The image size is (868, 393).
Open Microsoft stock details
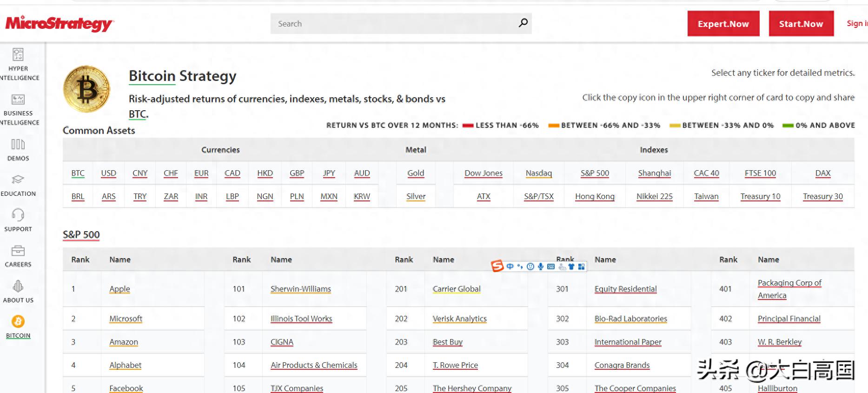pyautogui.click(x=126, y=319)
